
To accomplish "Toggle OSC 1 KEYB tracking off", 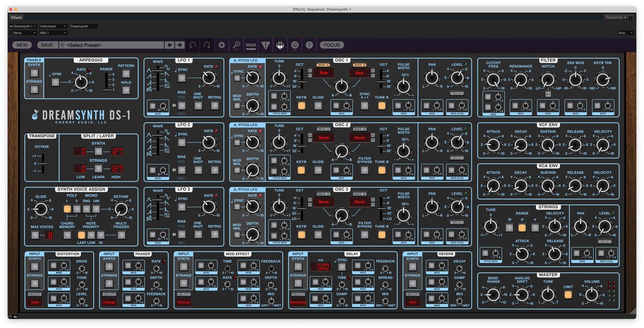I will (301, 106).
